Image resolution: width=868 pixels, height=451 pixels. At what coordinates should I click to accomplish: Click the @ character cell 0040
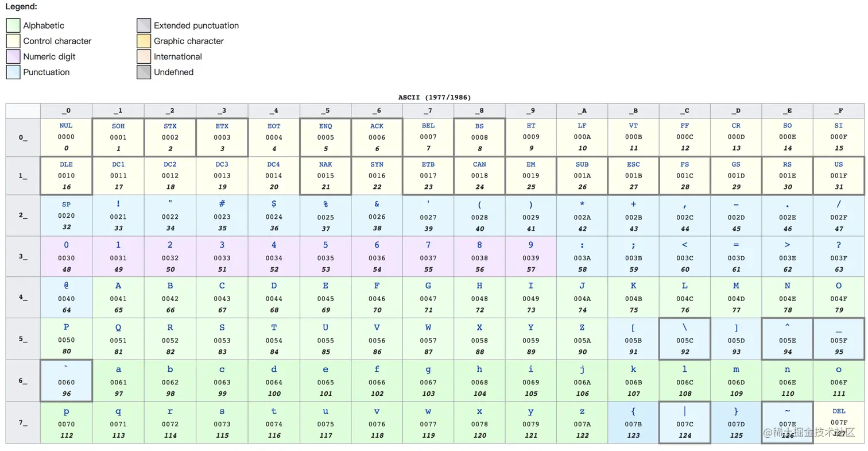click(67, 297)
